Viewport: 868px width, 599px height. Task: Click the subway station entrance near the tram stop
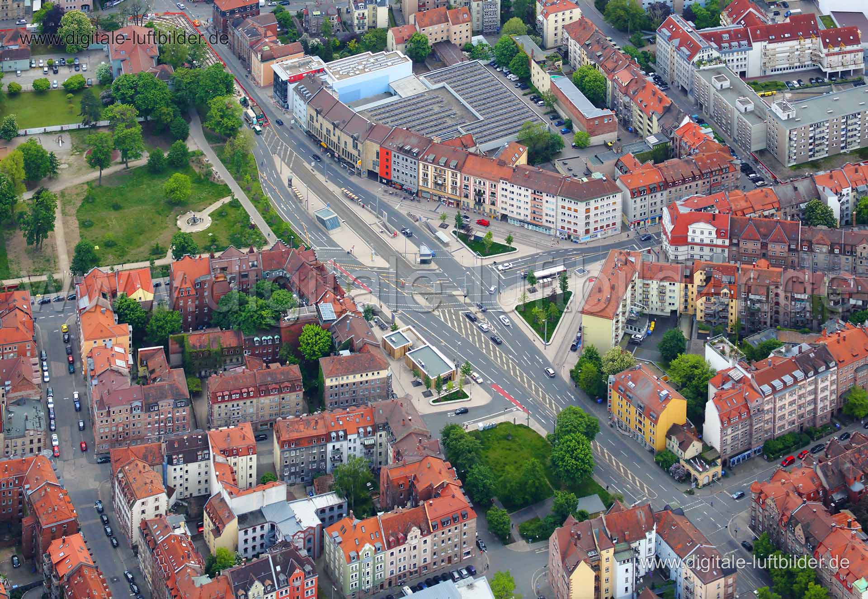pyautogui.click(x=326, y=220)
